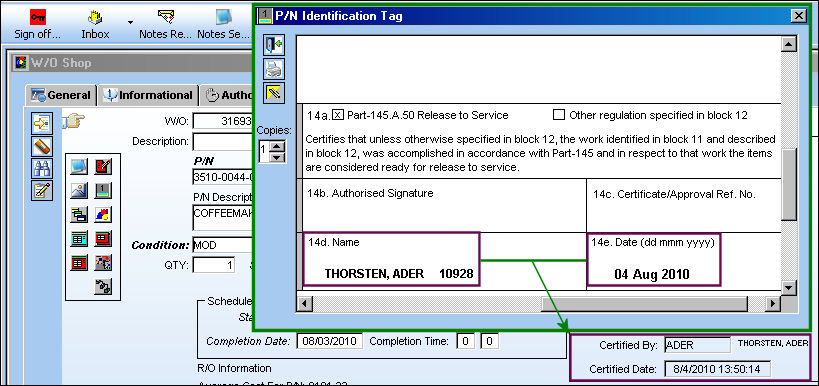Switch to the General tab
This screenshot has width=819, height=386.
[61, 96]
